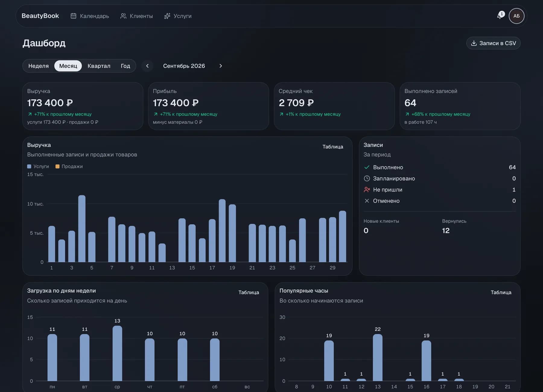543x392 pixels.
Task: Click the Новые клиенты label
Action: (381, 221)
